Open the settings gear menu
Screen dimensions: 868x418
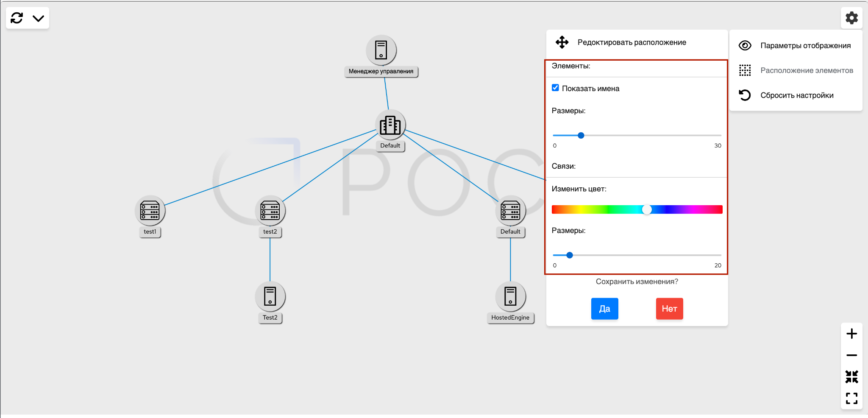[x=851, y=18]
